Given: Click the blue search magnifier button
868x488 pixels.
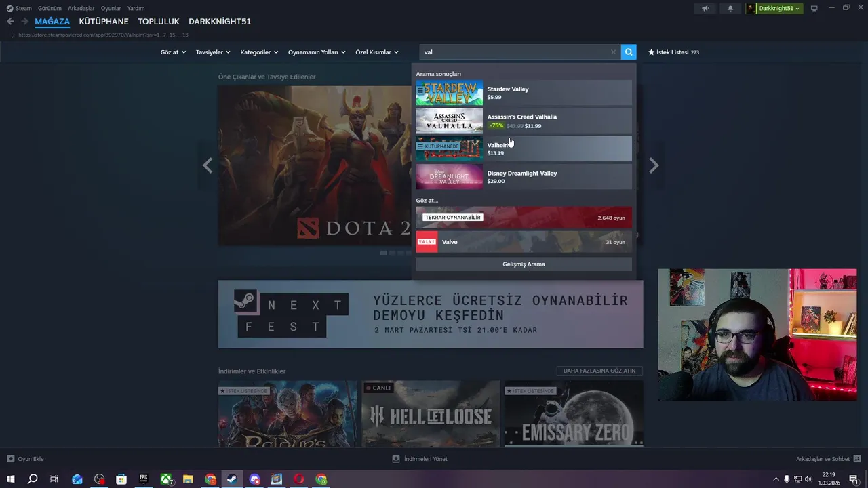Looking at the screenshot, I should tap(629, 52).
